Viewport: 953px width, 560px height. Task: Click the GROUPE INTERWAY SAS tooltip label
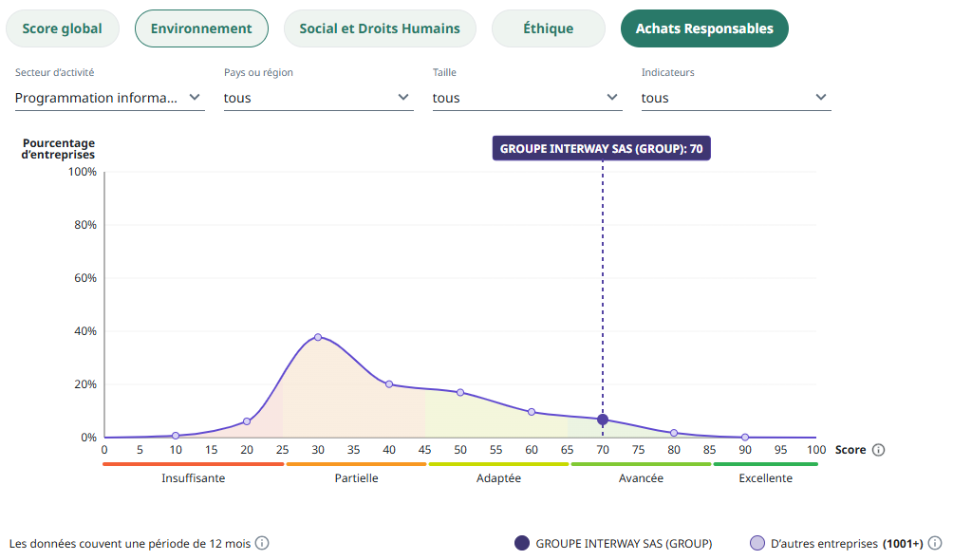601,149
